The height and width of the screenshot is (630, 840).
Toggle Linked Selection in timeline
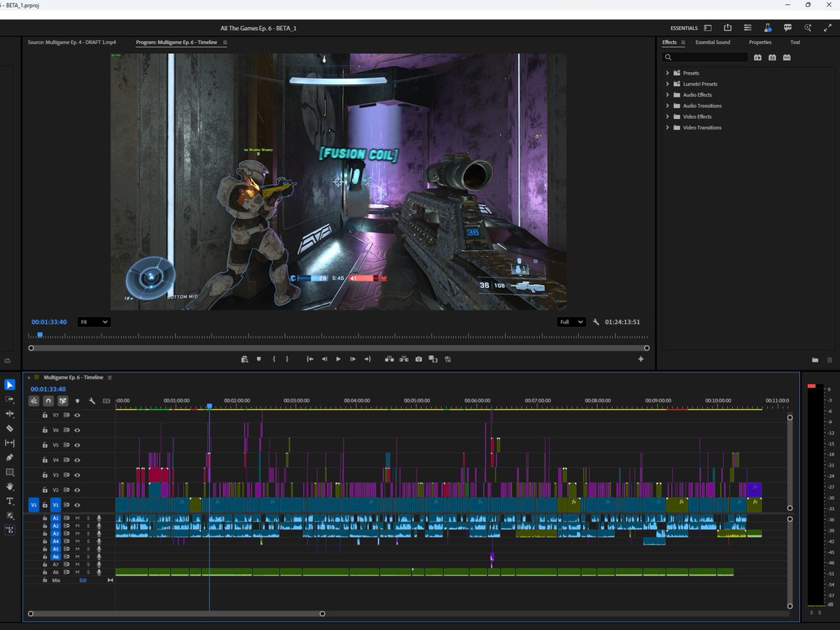click(x=62, y=401)
